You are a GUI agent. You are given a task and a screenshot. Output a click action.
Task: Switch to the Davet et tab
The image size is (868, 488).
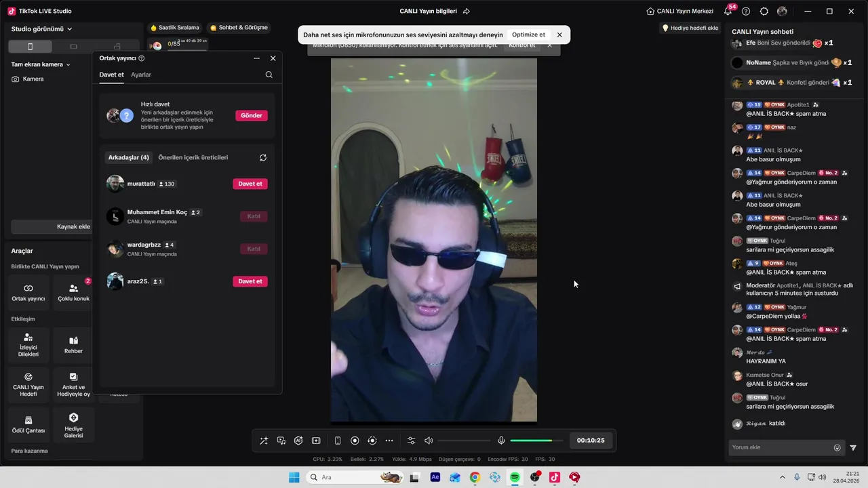pyautogui.click(x=111, y=75)
